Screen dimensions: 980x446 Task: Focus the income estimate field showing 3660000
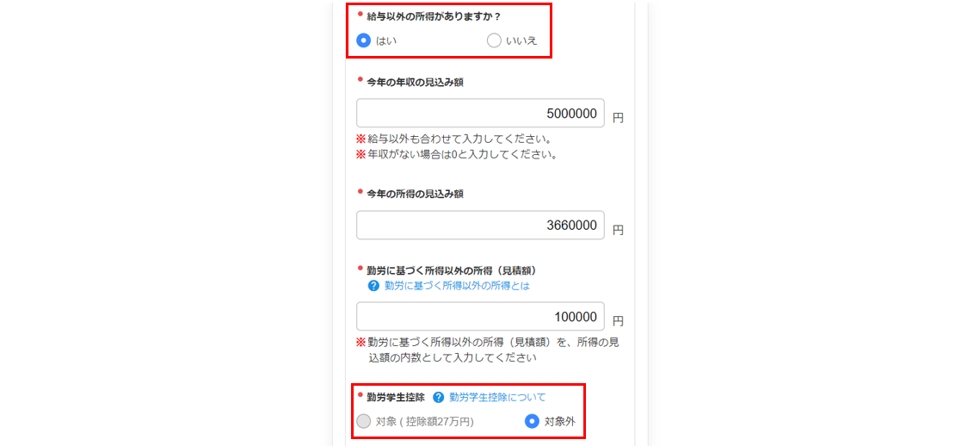[480, 226]
